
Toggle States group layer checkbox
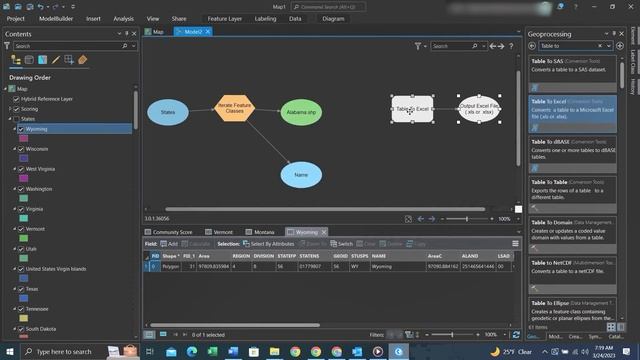(16, 119)
